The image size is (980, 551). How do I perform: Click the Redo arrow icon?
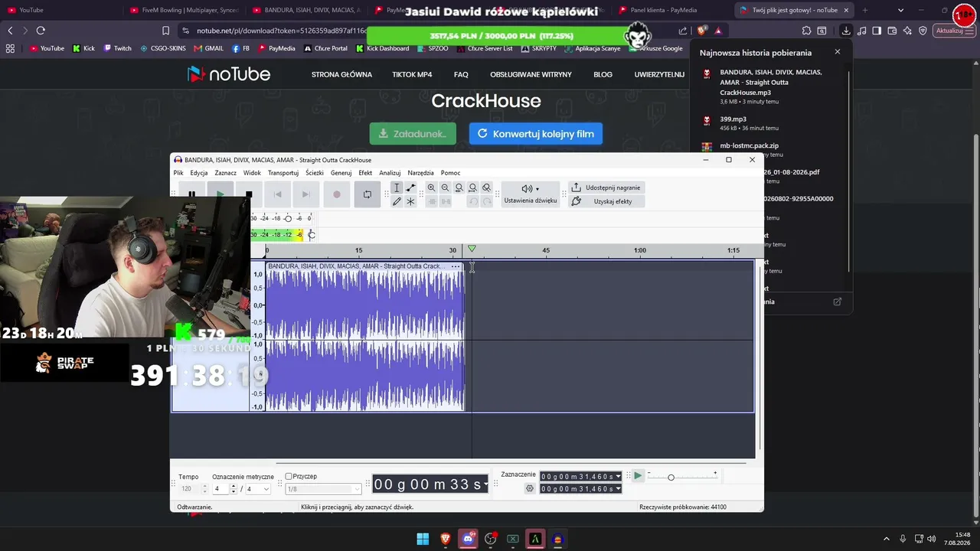click(487, 201)
